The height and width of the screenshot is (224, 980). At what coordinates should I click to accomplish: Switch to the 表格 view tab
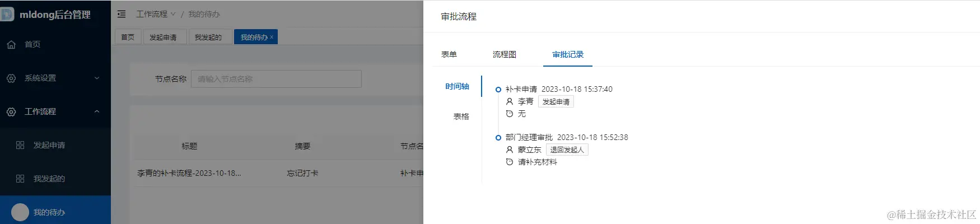[461, 116]
